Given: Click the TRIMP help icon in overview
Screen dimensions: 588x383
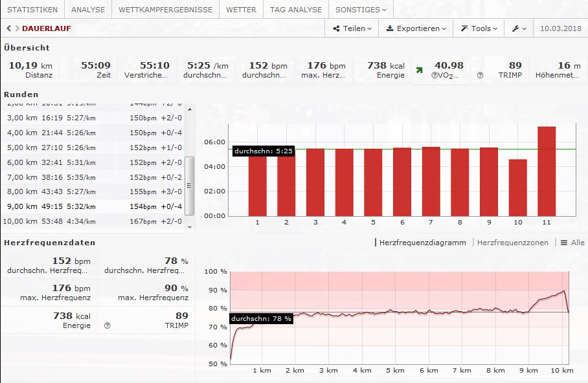Looking at the screenshot, I should [480, 75].
